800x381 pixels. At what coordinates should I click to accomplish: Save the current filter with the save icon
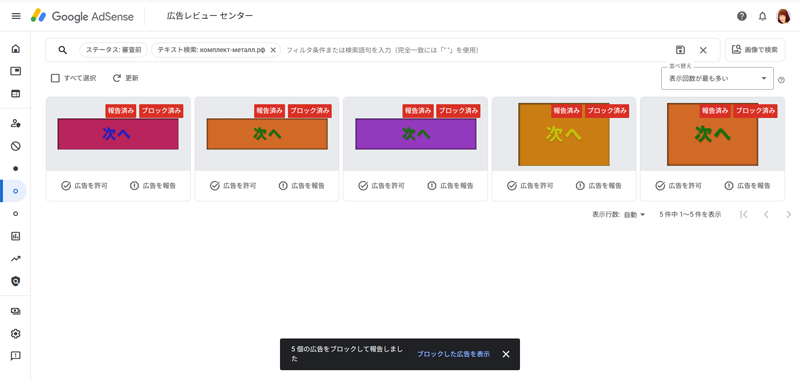[680, 50]
